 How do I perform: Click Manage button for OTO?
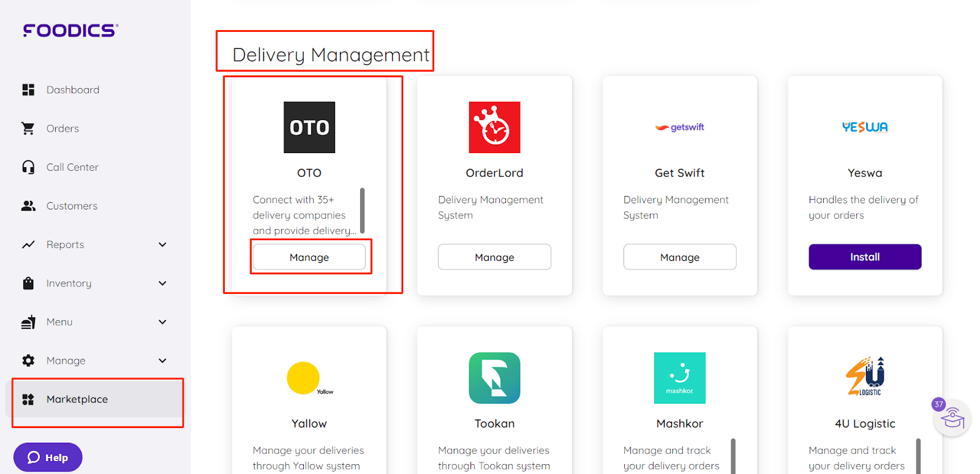[x=309, y=257]
